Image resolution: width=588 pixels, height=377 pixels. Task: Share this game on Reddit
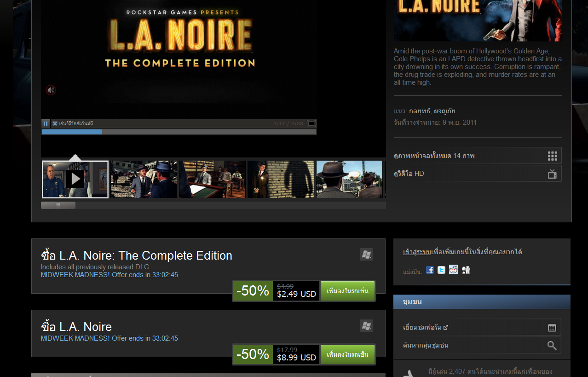[x=454, y=270]
